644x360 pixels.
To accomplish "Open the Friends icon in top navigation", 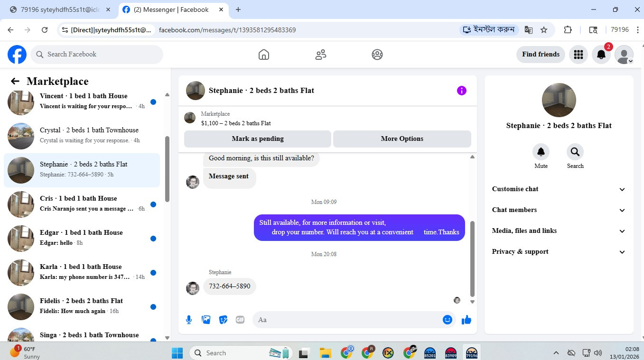I will tap(321, 55).
